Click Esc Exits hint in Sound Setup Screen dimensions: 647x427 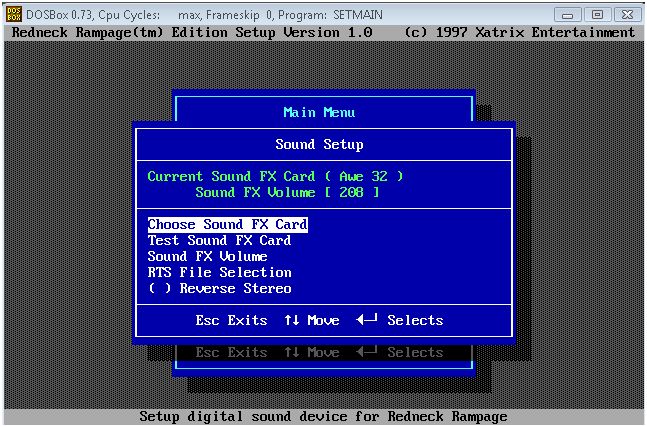click(231, 321)
